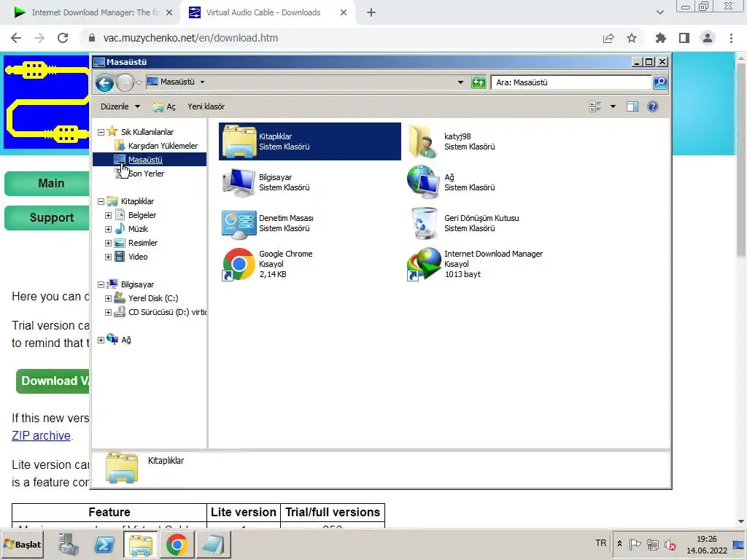Click the Virtual Audio Cable - Downloads tab

click(263, 12)
